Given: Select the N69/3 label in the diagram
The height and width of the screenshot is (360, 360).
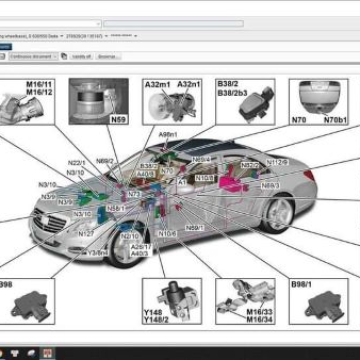Looking at the screenshot, I should pos(270,185).
